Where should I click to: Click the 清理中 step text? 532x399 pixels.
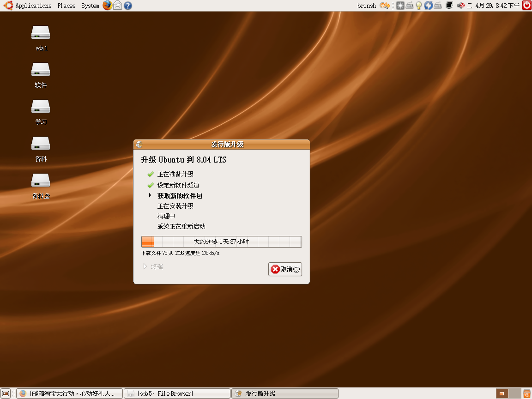[166, 216]
